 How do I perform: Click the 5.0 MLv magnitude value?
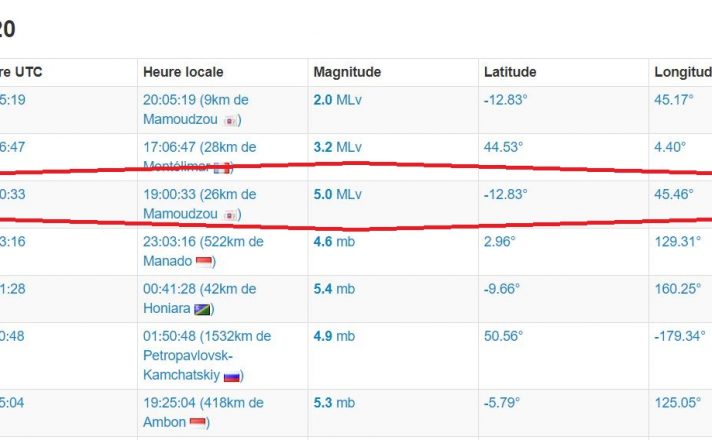point(337,194)
